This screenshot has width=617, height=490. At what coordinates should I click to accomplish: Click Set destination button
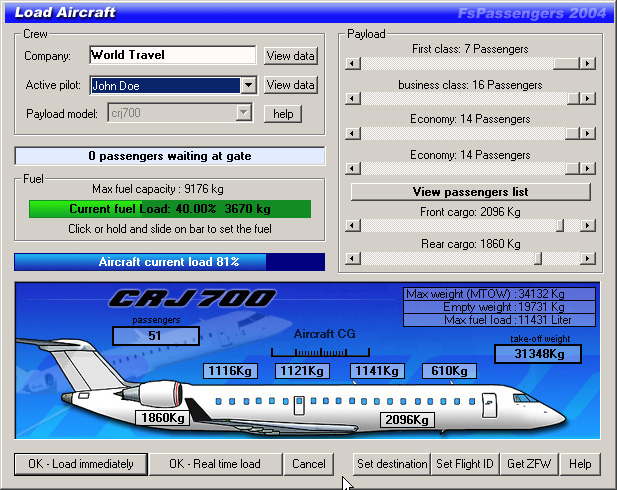coord(392,464)
